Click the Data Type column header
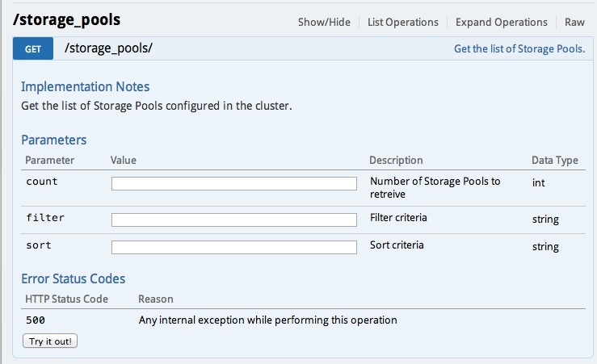The height and width of the screenshot is (364, 597). 555,160
